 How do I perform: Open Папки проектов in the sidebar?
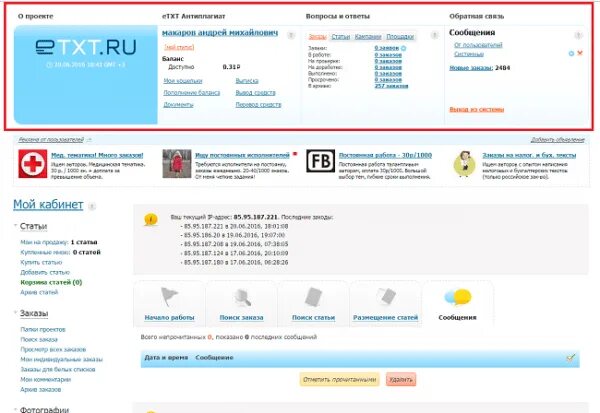pos(43,329)
